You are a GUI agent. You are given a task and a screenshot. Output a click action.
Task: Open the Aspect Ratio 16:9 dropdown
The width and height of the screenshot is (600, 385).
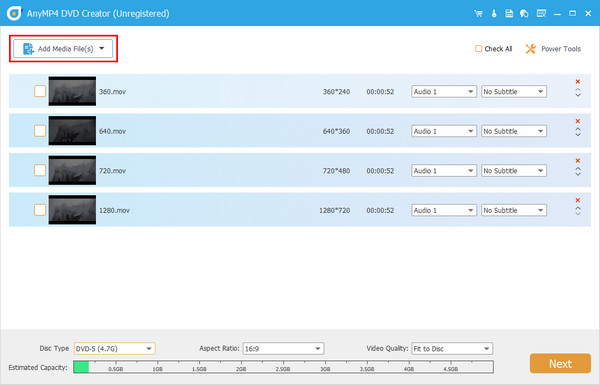[x=283, y=349]
